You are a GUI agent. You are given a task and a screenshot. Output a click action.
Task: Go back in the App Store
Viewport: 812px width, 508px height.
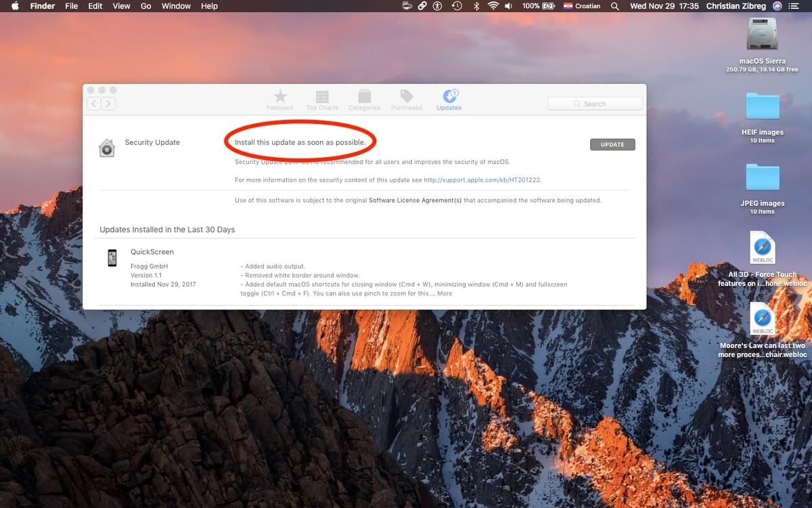[93, 104]
